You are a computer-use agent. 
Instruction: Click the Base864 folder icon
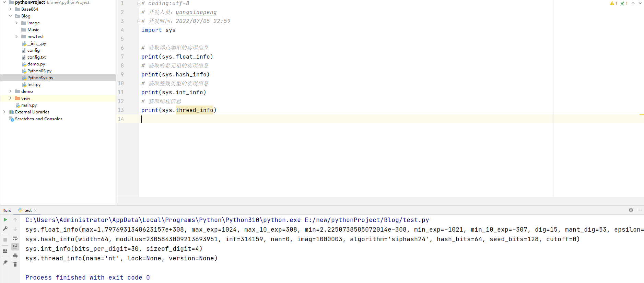pyautogui.click(x=17, y=9)
